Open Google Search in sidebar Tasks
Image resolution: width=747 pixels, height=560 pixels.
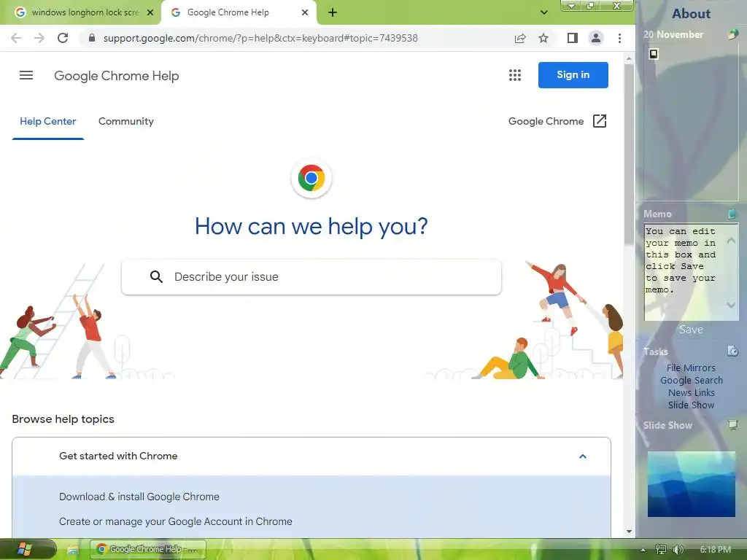[692, 381]
